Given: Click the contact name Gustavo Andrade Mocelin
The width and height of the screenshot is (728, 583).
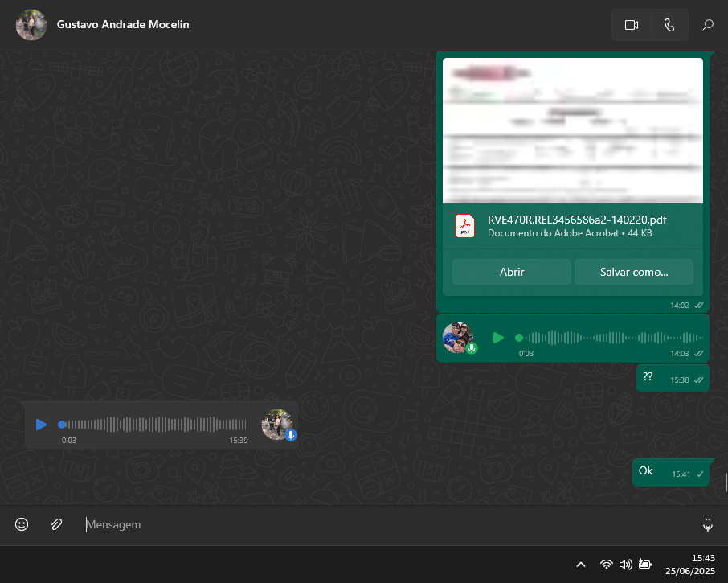Looking at the screenshot, I should tap(123, 24).
